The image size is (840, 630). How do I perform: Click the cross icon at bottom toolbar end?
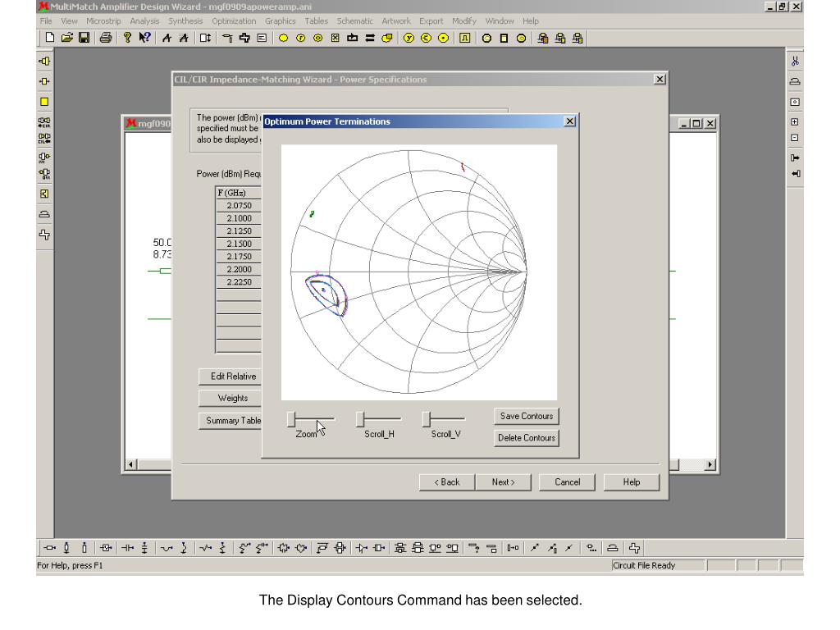coord(635,548)
